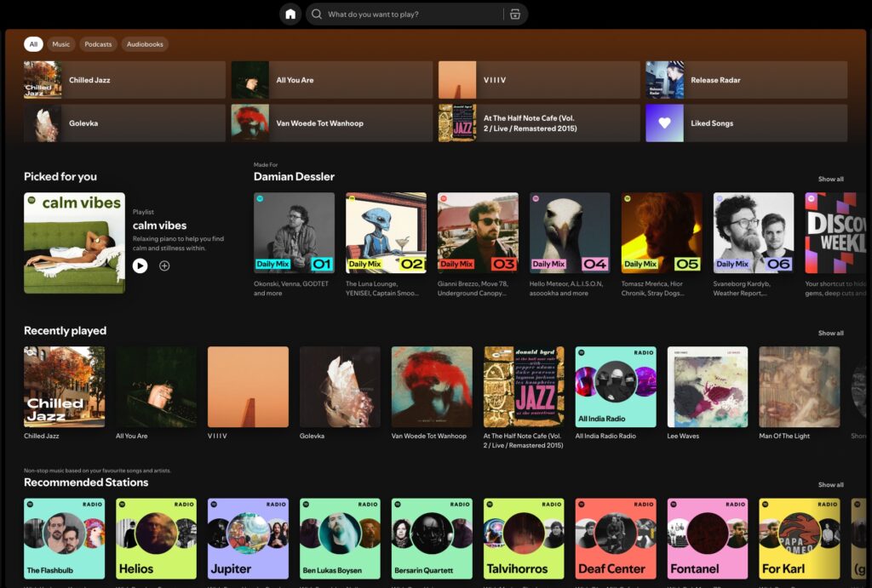
Task: Play the calm vibes playlist
Action: click(x=141, y=265)
